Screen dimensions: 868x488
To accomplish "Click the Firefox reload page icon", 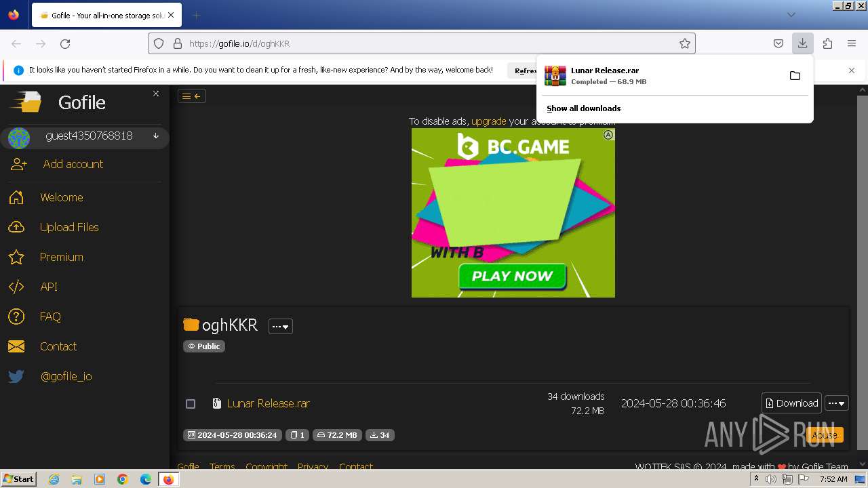I will (x=65, y=43).
